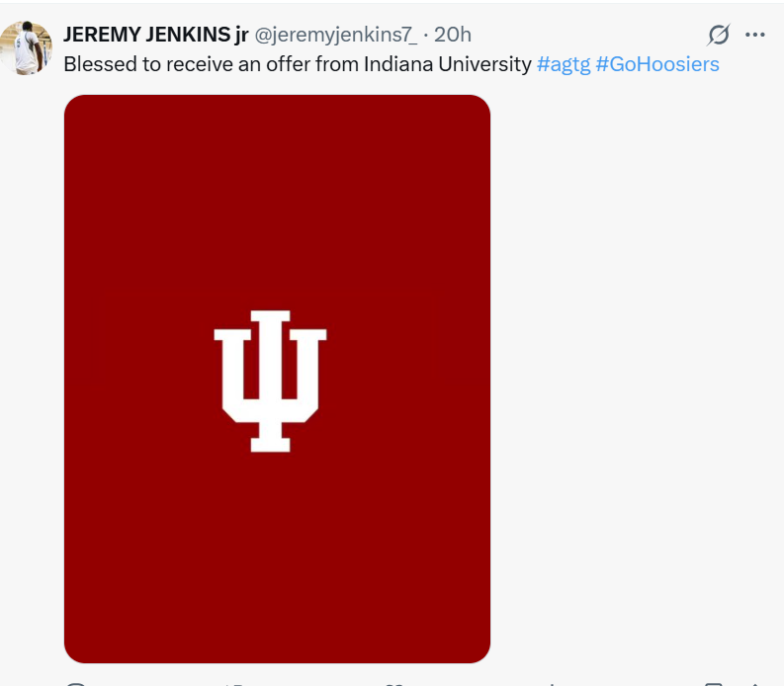Screen dimensions: 784x686
Task: Click the Repost icon below the image
Action: click(234, 683)
